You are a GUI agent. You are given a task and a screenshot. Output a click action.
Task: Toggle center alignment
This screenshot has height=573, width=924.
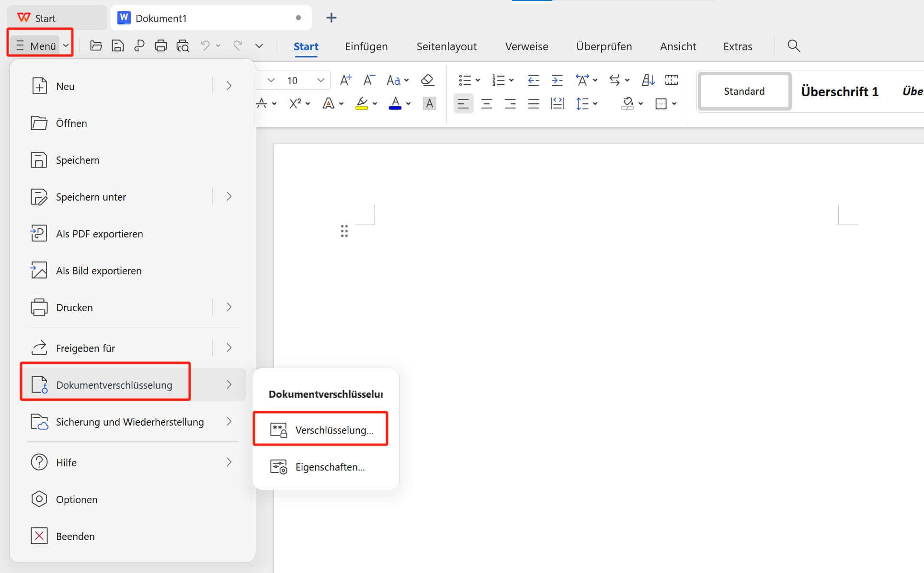(487, 103)
